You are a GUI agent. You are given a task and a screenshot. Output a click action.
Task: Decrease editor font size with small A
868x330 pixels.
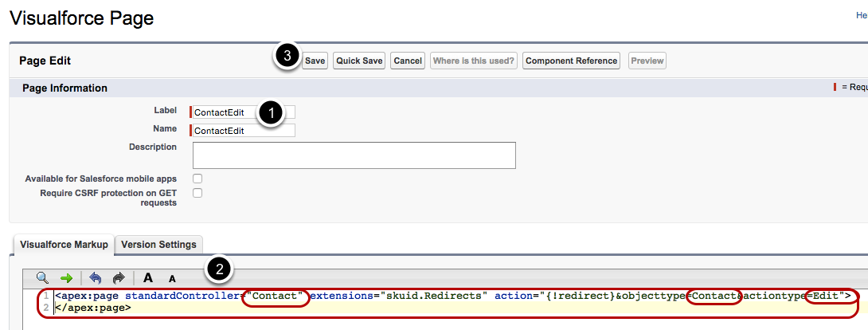coord(171,279)
